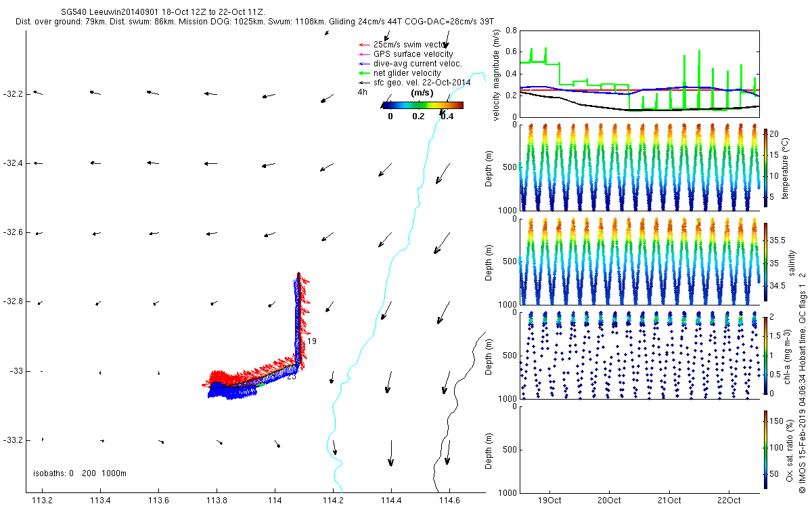Image resolution: width=812 pixels, height=508 pixels.
Task: Click the chl-a colorbar
Action: point(765,355)
